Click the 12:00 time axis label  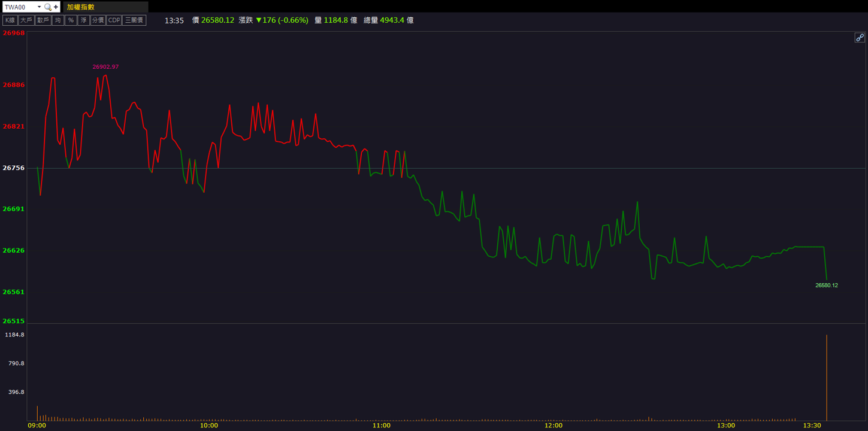click(x=554, y=426)
